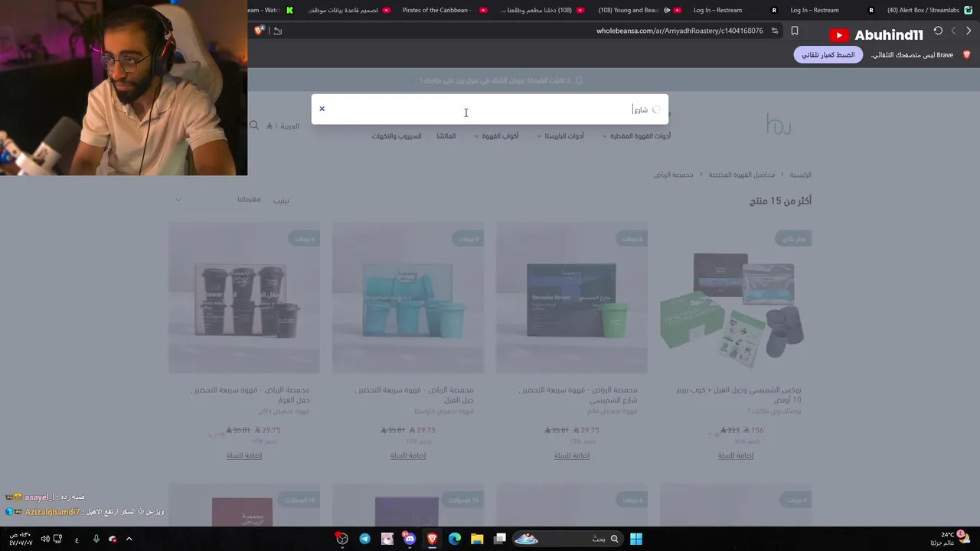Go to محاصيل القهوة المختصة breadcrumb
980x551 pixels.
(x=741, y=174)
